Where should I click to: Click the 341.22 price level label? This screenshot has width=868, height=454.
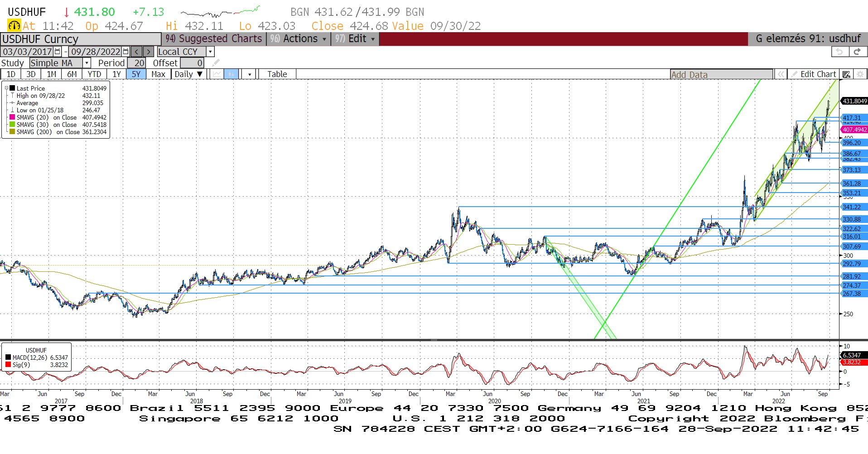click(x=854, y=207)
